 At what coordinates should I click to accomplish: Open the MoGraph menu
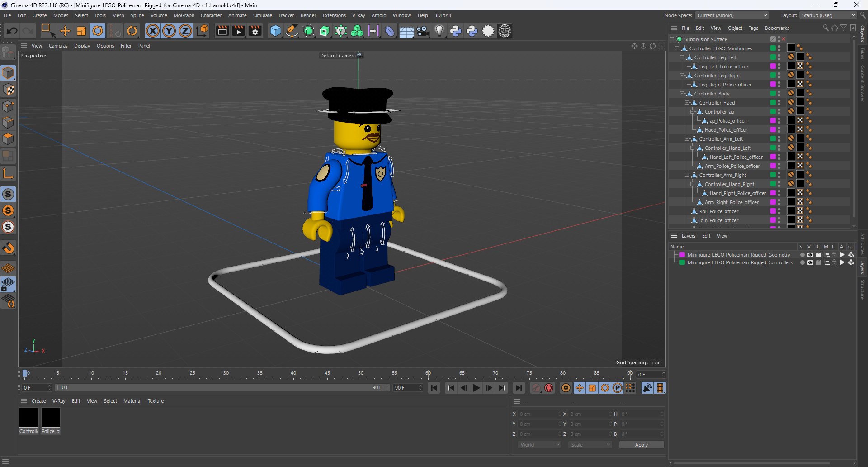click(x=184, y=15)
